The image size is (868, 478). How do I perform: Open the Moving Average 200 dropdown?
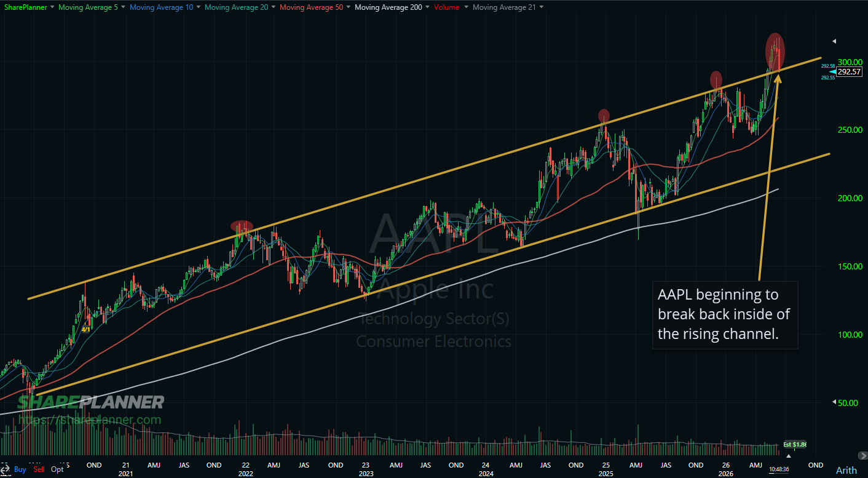click(428, 7)
